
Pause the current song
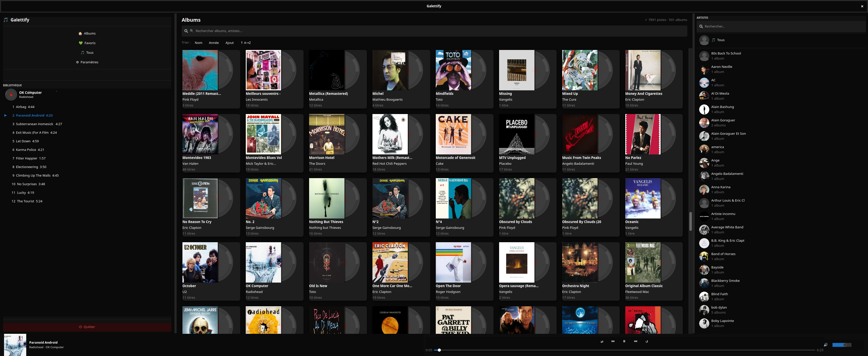pyautogui.click(x=624, y=341)
